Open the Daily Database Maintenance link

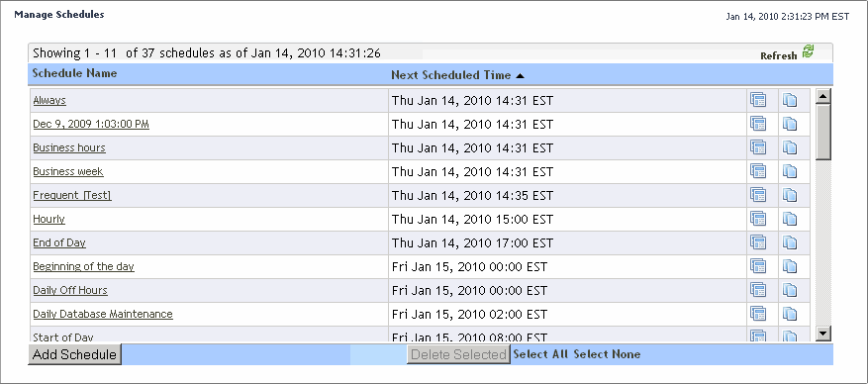tap(103, 315)
